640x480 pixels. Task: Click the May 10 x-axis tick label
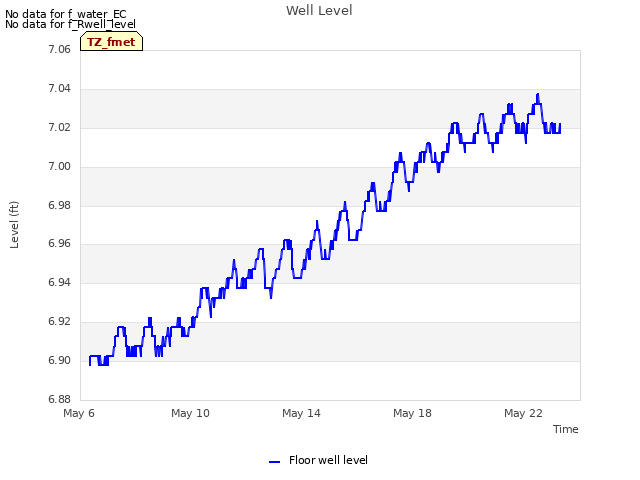tap(190, 413)
